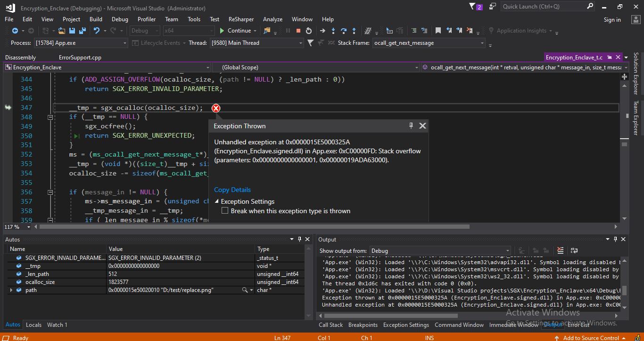
Task: Click the Step Out debug icon
Action: (354, 31)
